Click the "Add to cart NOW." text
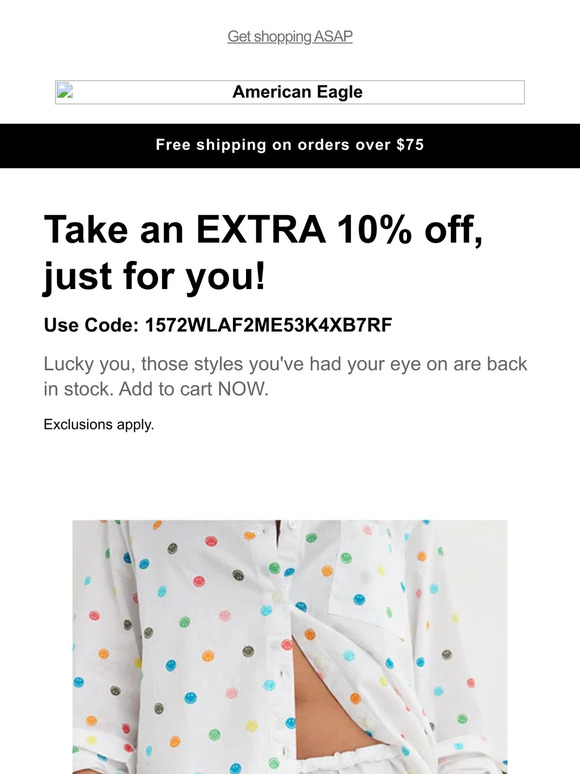580x774 pixels. tap(193, 389)
